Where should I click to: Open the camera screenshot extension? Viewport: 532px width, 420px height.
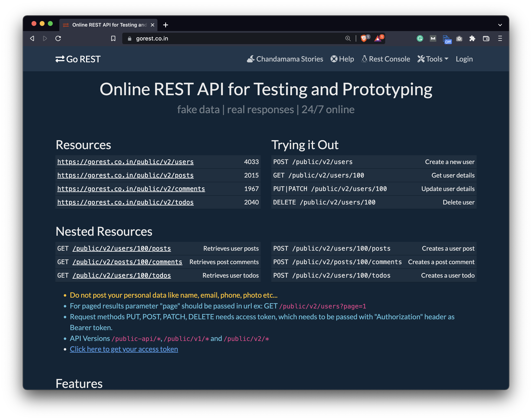pos(459,38)
